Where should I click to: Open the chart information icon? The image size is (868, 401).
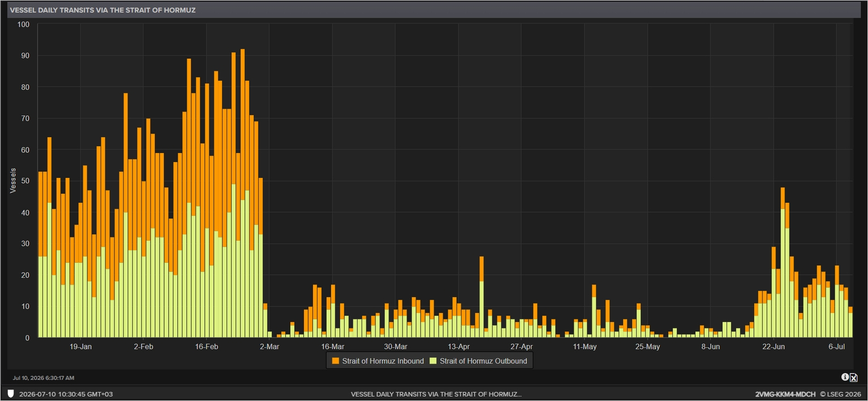click(845, 377)
